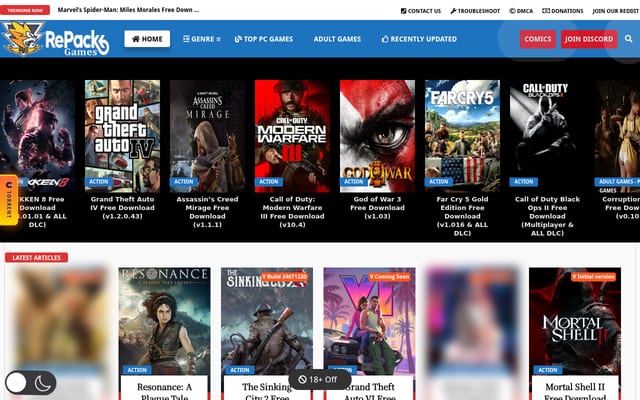The height and width of the screenshot is (400, 640).
Task: Click Far Cry 5 Gold Edition title
Action: pos(462,216)
